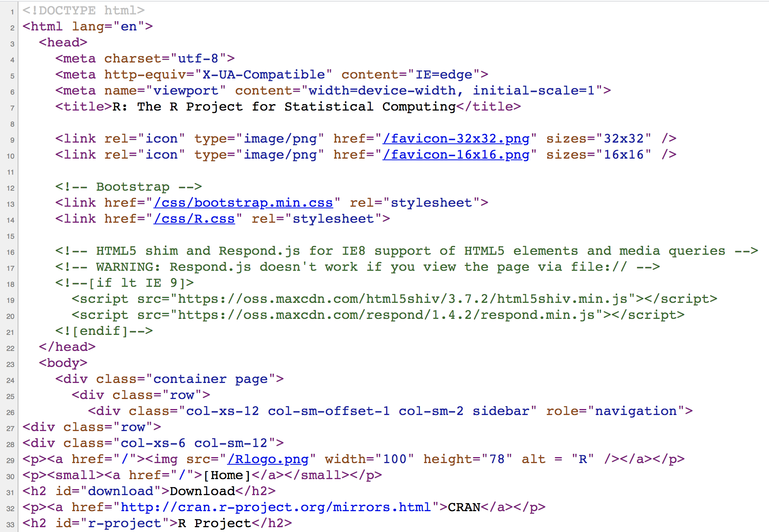Click the opening body tag
Image resolution: width=769 pixels, height=532 pixels.
tap(63, 363)
